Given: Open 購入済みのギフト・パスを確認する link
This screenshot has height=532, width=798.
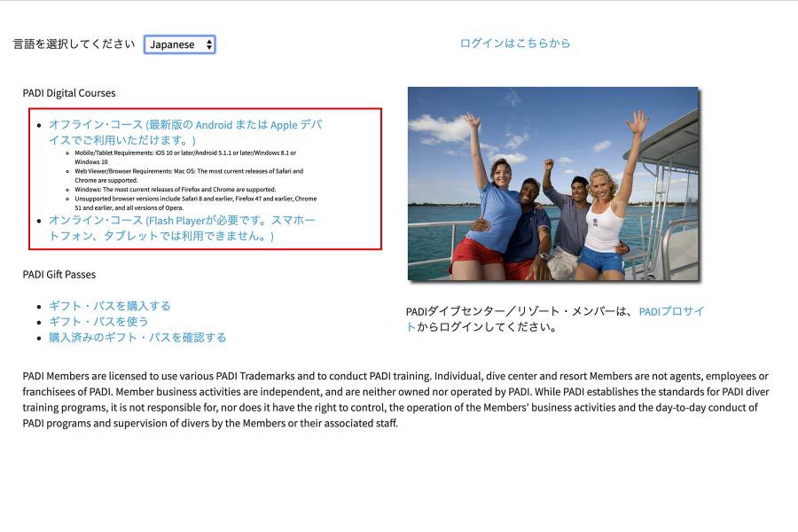Looking at the screenshot, I should coord(137,338).
